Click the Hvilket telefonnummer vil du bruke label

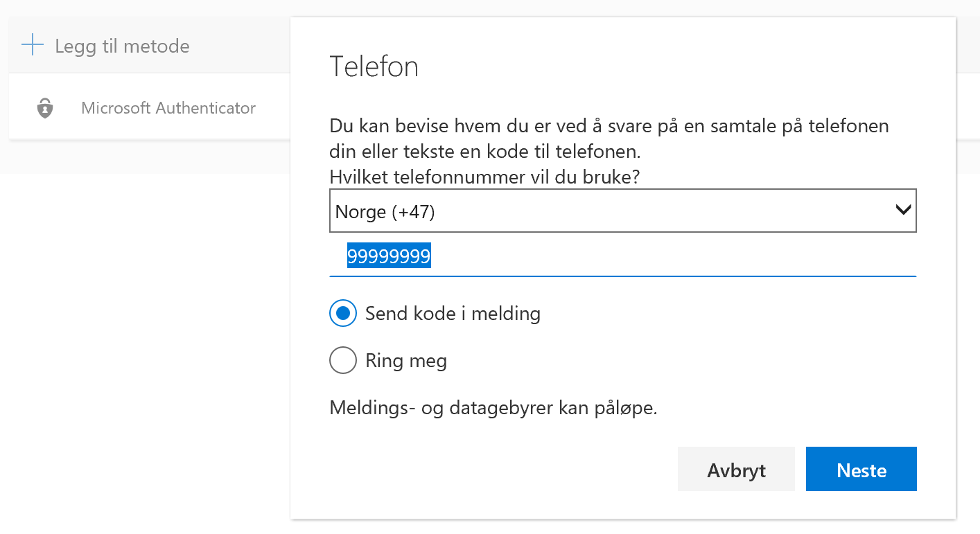pyautogui.click(x=484, y=177)
